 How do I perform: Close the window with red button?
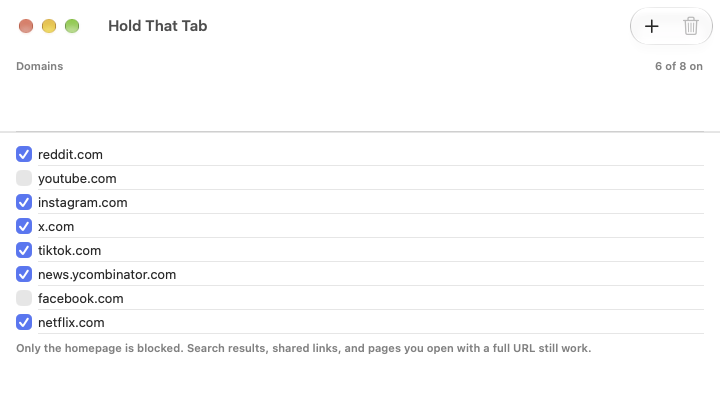pos(26,26)
